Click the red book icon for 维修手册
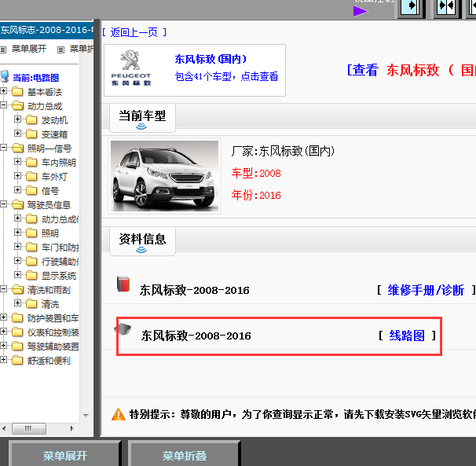Image resolution: width=476 pixels, height=466 pixels. pyautogui.click(x=123, y=284)
